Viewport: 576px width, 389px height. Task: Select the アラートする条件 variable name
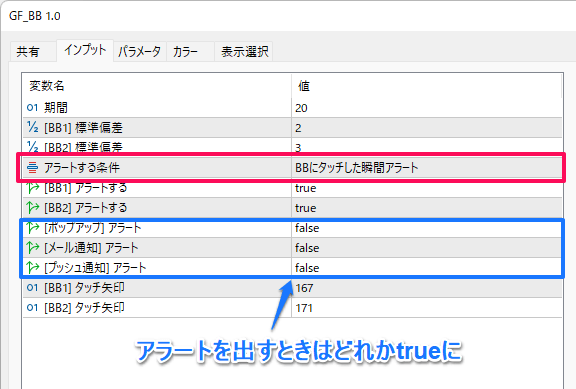(82, 168)
